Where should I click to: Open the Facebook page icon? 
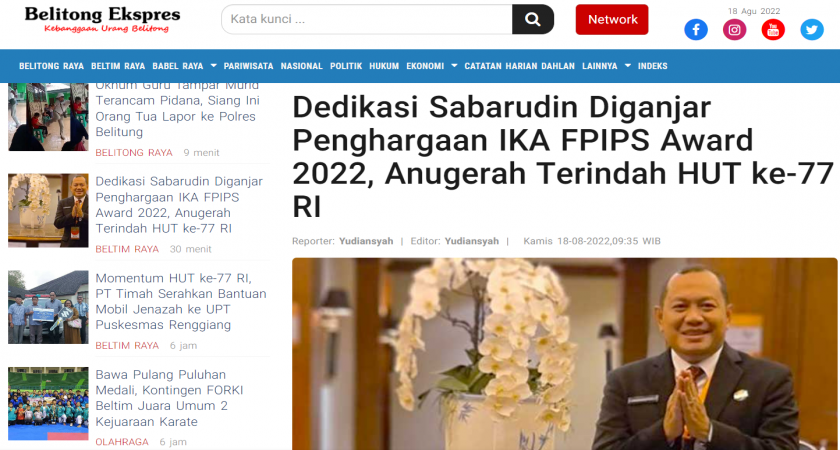click(695, 29)
